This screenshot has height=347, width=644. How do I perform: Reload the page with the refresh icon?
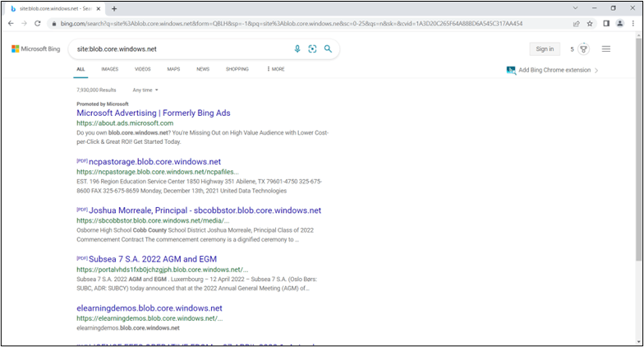[x=37, y=24]
